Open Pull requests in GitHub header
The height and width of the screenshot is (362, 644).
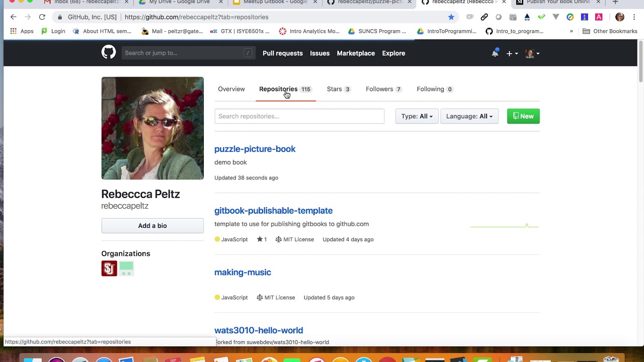point(283,53)
